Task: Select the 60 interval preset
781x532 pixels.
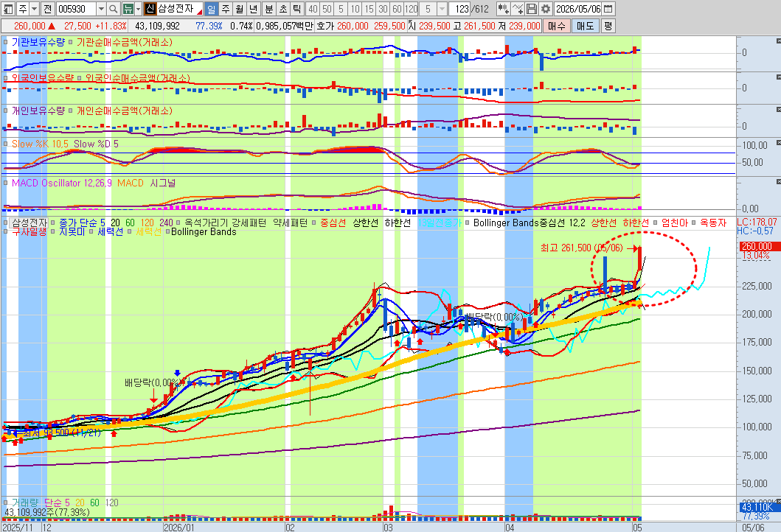Action: pos(397,8)
